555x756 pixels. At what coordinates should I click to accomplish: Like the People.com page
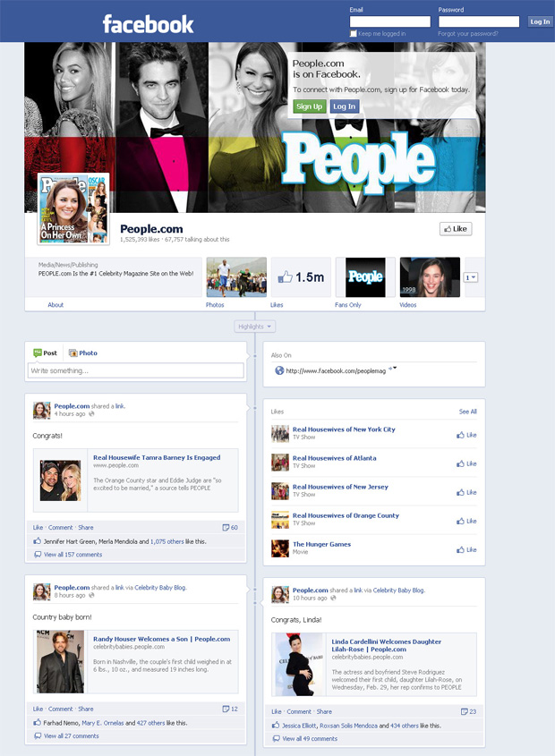[x=455, y=228]
